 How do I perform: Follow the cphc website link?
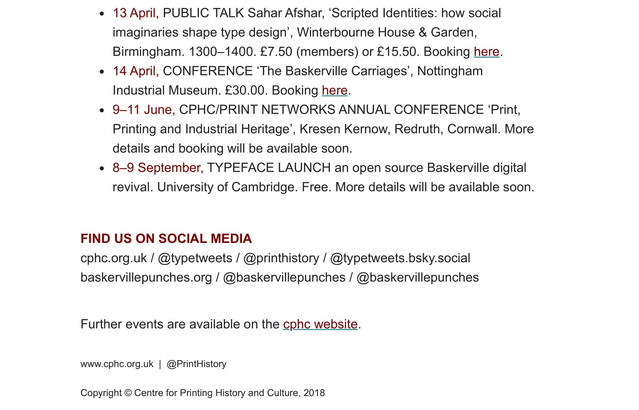[320, 324]
